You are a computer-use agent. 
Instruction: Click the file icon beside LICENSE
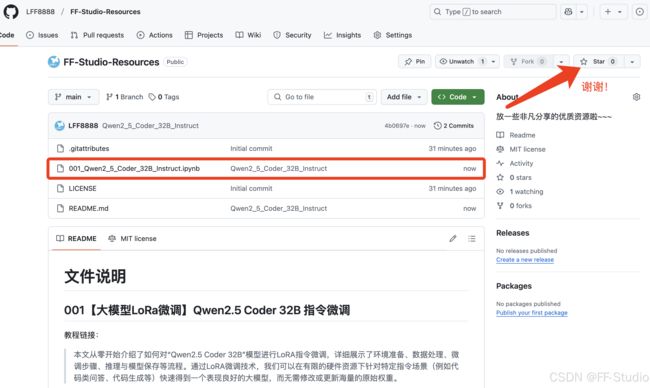60,188
